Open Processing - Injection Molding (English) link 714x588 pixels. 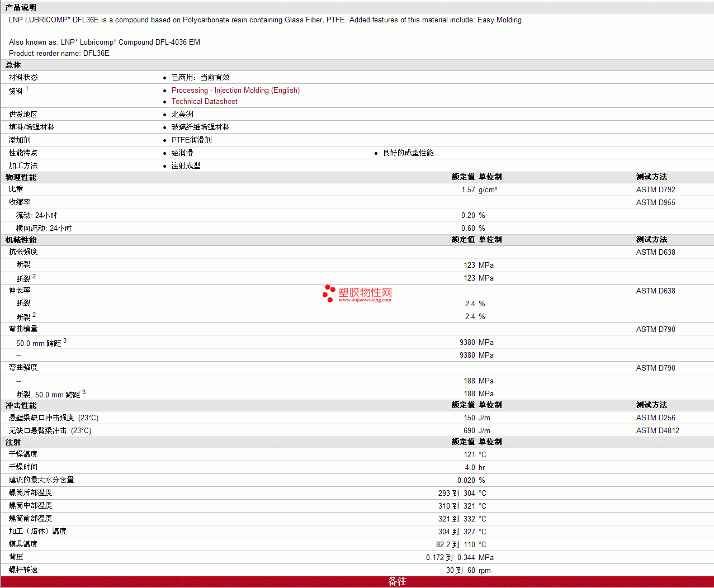click(235, 91)
